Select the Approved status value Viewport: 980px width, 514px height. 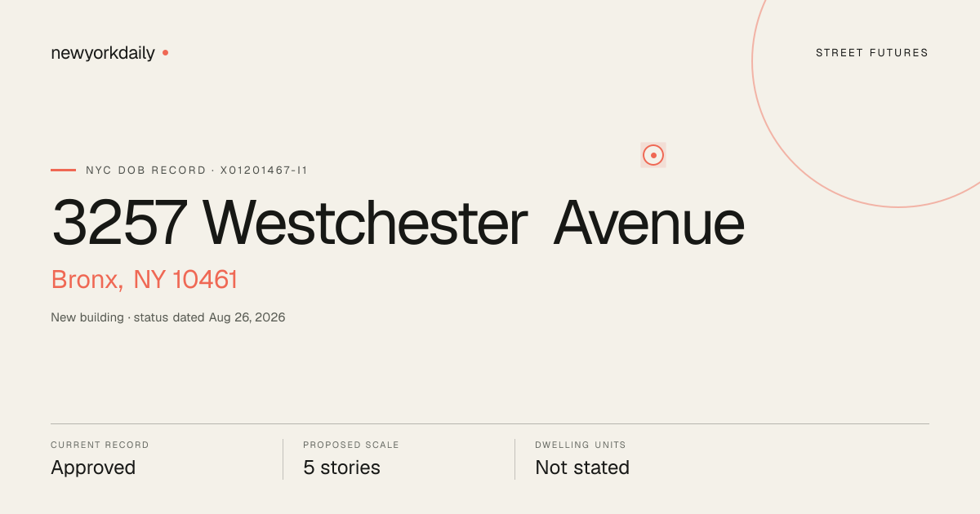(93, 468)
